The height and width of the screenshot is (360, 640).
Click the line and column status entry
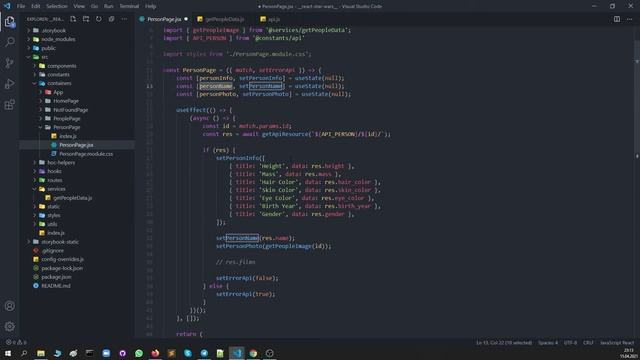[x=504, y=343]
